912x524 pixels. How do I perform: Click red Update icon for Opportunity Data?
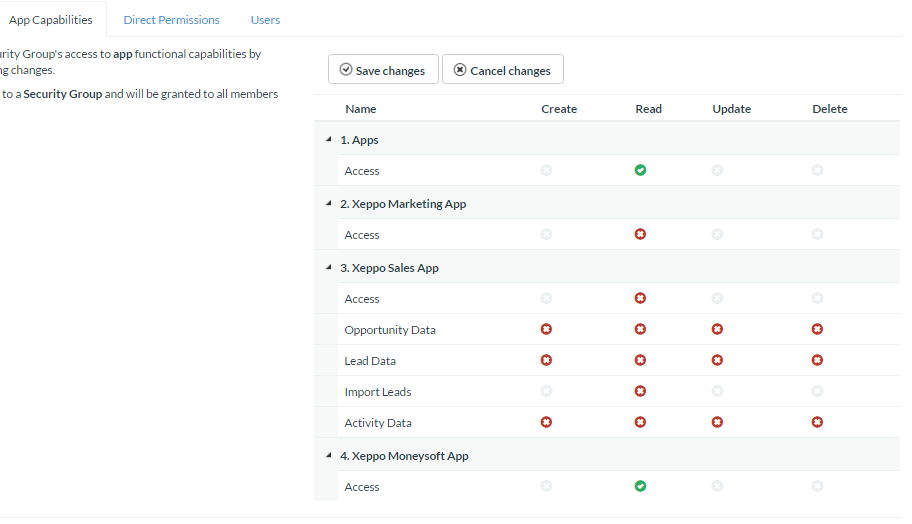[x=717, y=329]
